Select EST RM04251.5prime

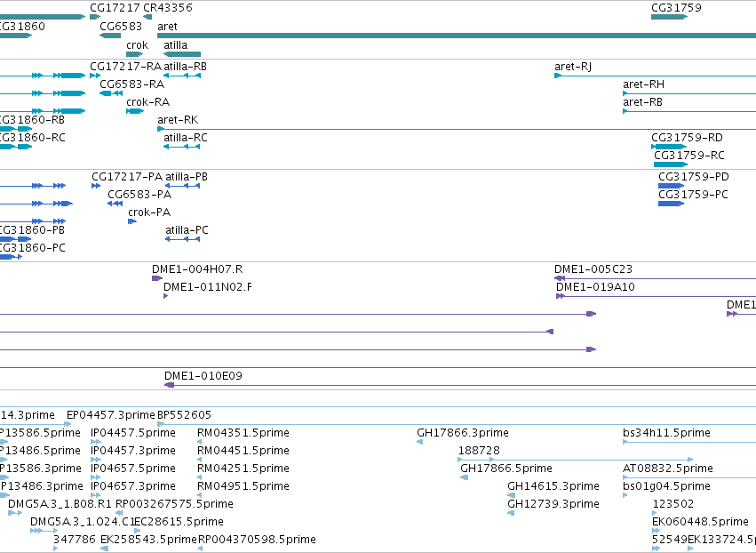(x=243, y=469)
